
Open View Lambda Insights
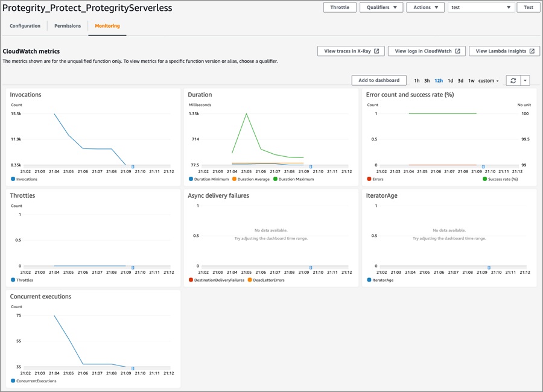[504, 51]
